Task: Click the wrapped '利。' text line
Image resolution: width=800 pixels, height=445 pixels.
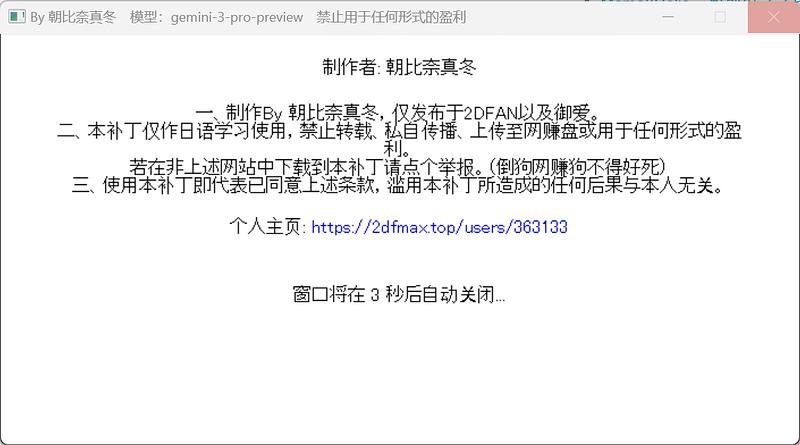Action: point(399,148)
